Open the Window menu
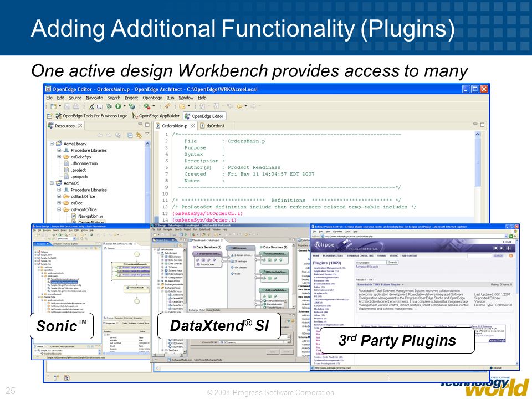 coord(186,98)
